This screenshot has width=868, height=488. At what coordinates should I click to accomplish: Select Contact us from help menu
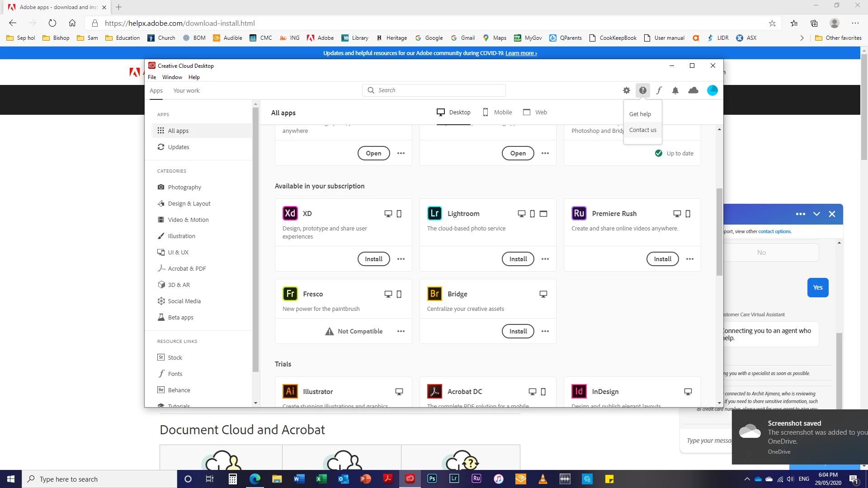point(642,130)
